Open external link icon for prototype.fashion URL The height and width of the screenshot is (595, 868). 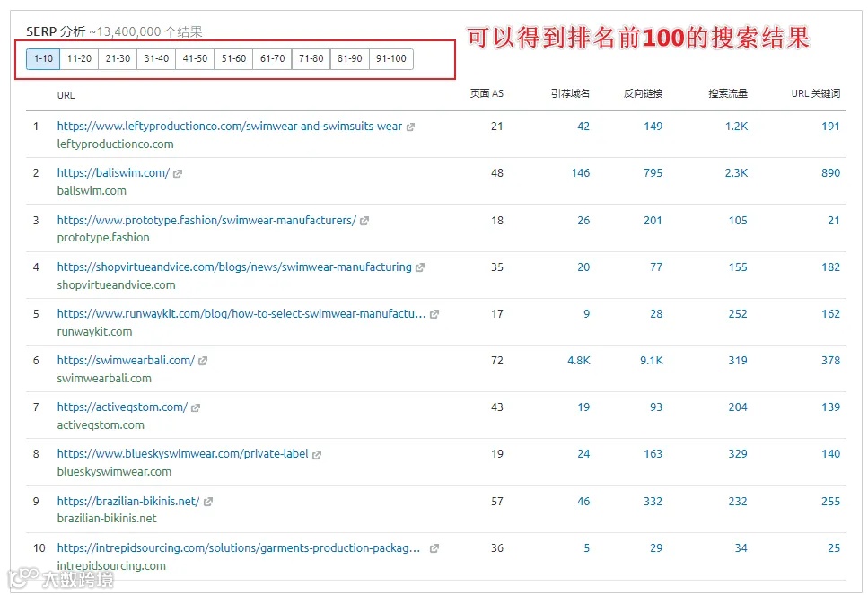(x=364, y=221)
